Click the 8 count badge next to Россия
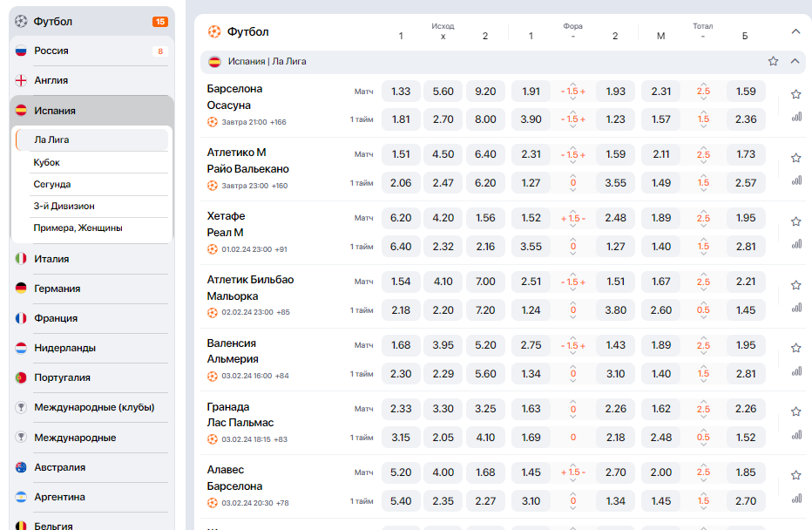The width and height of the screenshot is (812, 530). click(x=160, y=51)
